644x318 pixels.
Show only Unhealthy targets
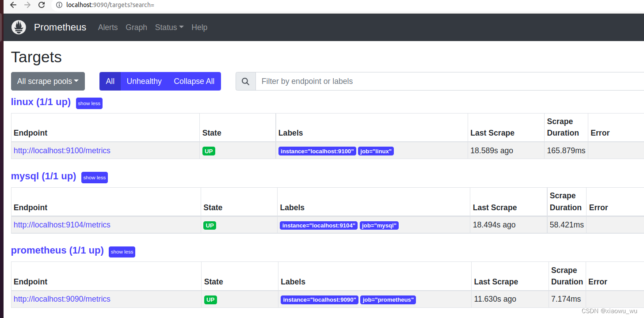(144, 81)
